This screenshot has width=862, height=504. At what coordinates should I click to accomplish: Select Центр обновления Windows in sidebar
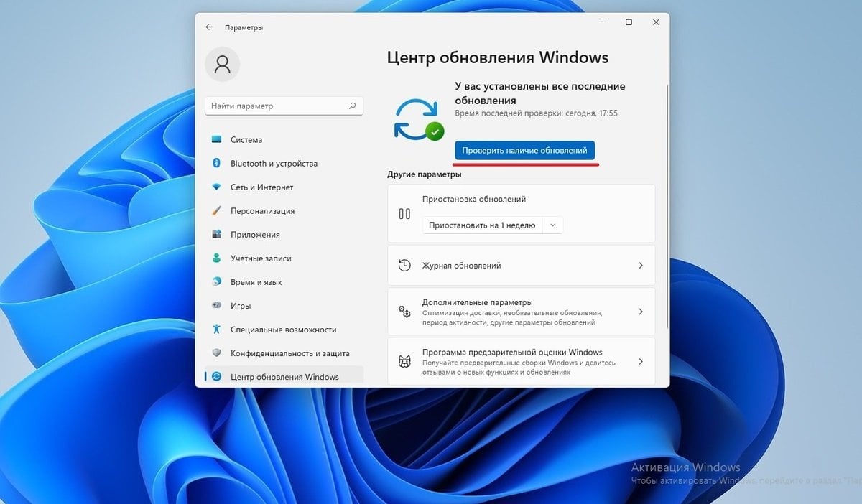[284, 377]
